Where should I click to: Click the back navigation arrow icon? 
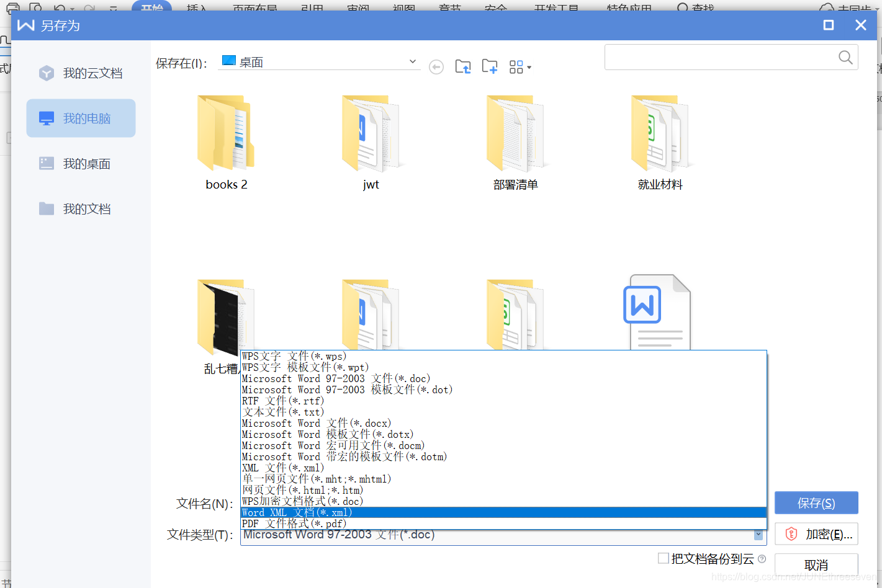pyautogui.click(x=436, y=67)
